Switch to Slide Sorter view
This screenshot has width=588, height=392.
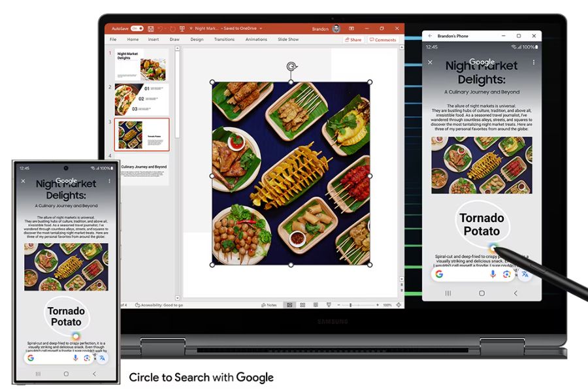coord(301,305)
